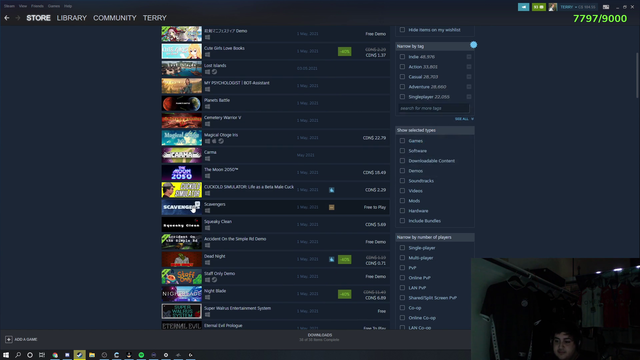Viewport: 640px width, 360px height.
Task: Open the Windows Start menu
Action: (6, 355)
